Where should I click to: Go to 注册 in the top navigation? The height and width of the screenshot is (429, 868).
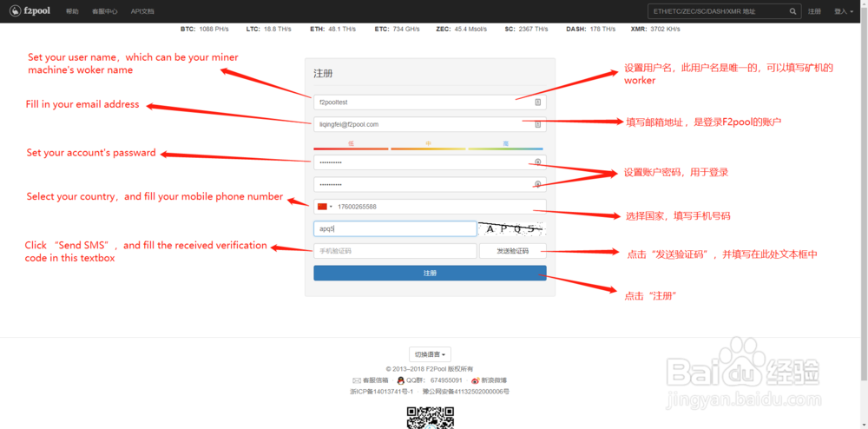point(814,11)
